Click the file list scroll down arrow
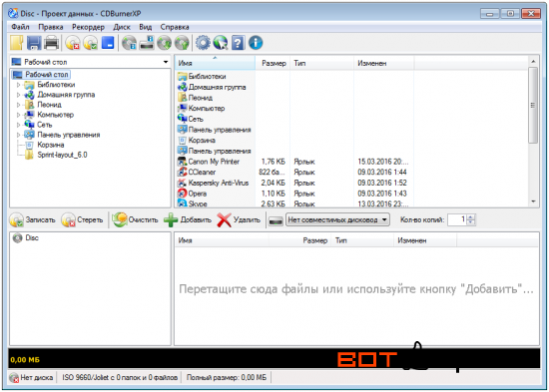The width and height of the screenshot is (549, 392). coord(533,201)
